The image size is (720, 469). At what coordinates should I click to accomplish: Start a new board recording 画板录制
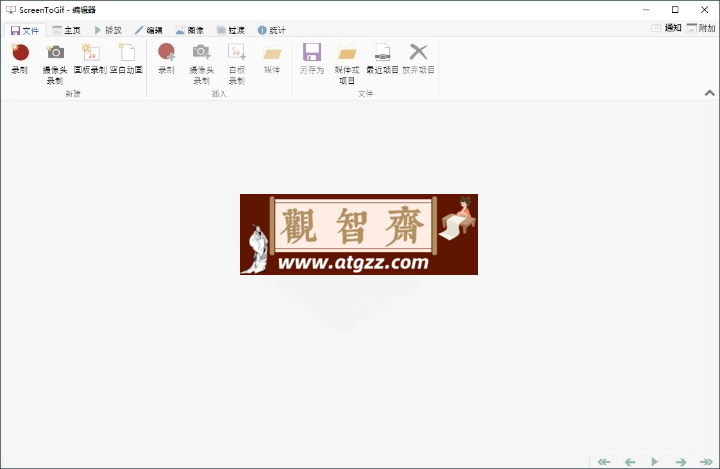click(90, 58)
